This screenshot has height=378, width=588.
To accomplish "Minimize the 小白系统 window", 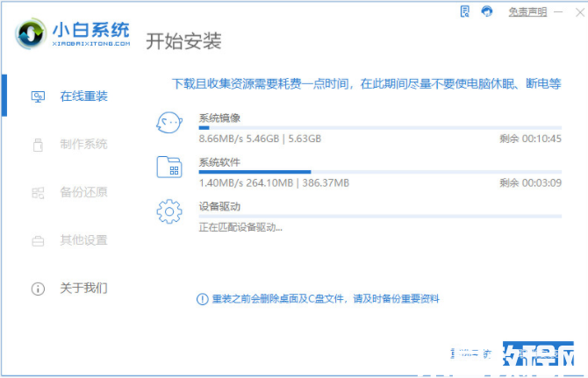I will 558,12.
